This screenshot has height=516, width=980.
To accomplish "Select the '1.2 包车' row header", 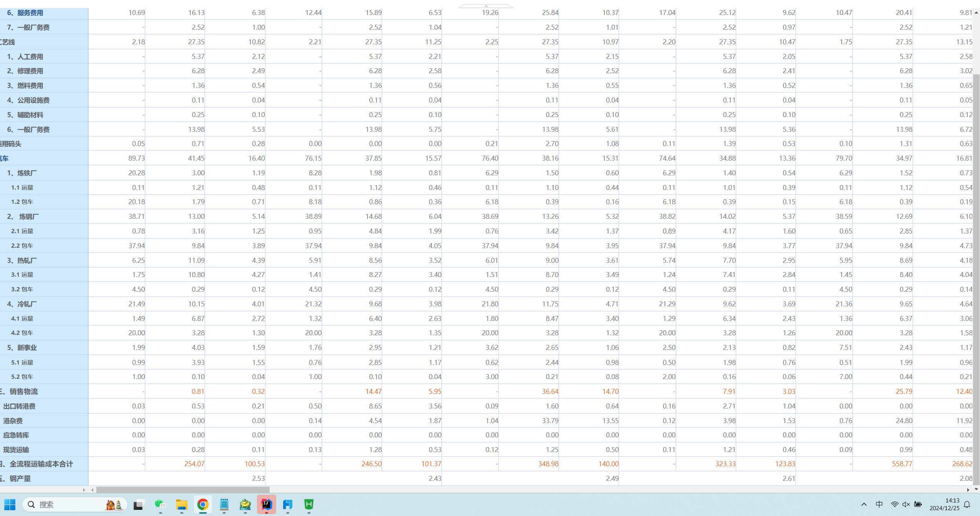I will tap(44, 202).
